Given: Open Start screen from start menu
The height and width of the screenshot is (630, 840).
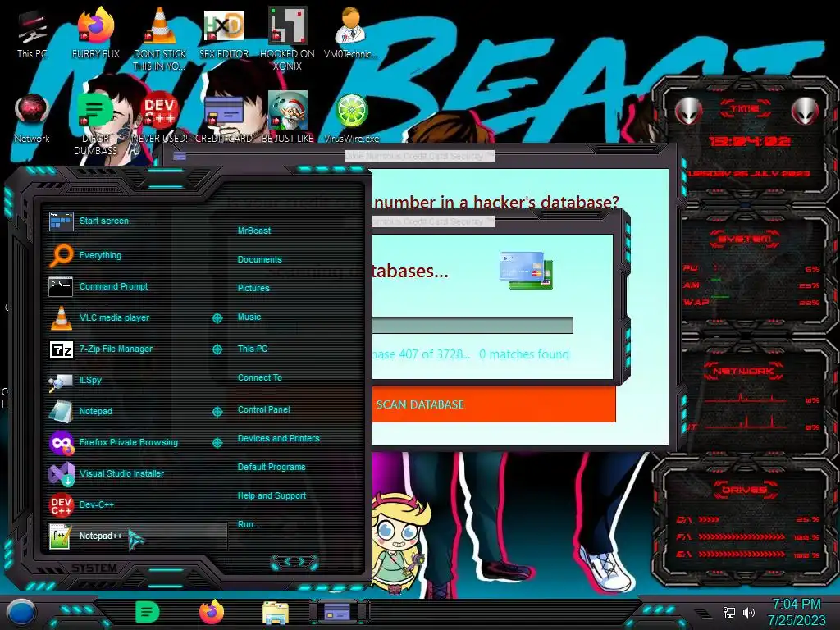Looking at the screenshot, I should tap(137, 221).
